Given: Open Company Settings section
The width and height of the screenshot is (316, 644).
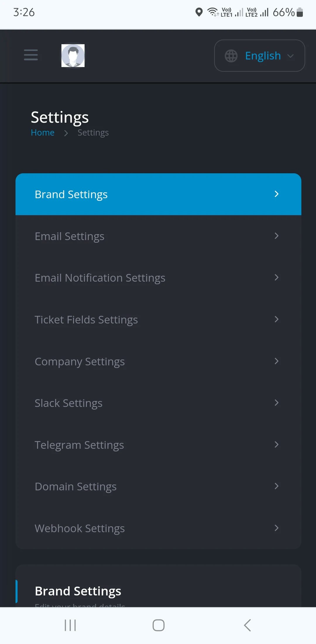Looking at the screenshot, I should 158,361.
